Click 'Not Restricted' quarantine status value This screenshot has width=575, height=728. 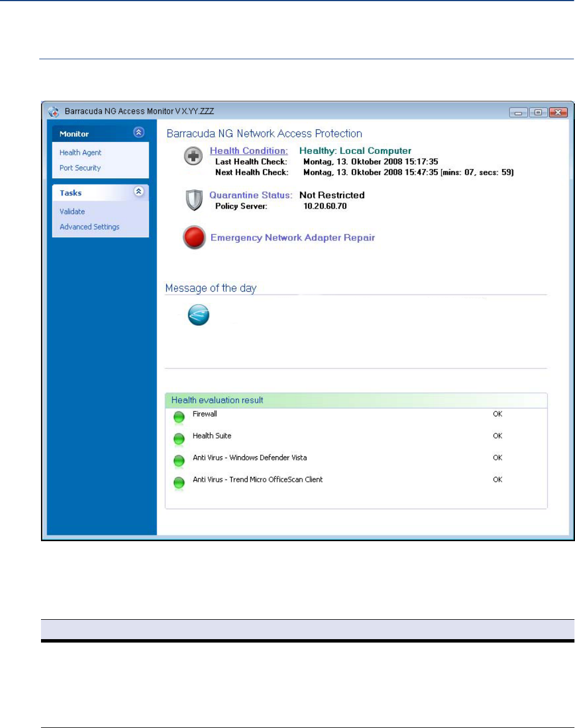click(332, 195)
